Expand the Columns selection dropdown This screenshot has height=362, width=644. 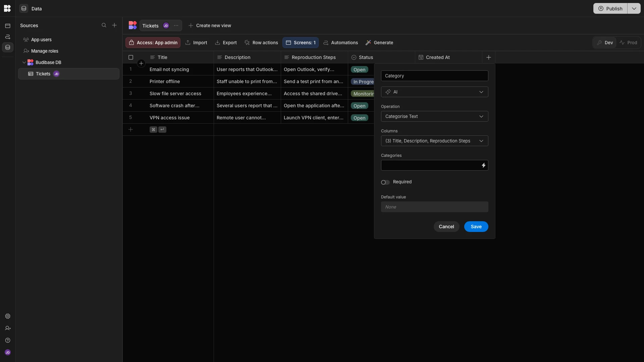pos(434,141)
